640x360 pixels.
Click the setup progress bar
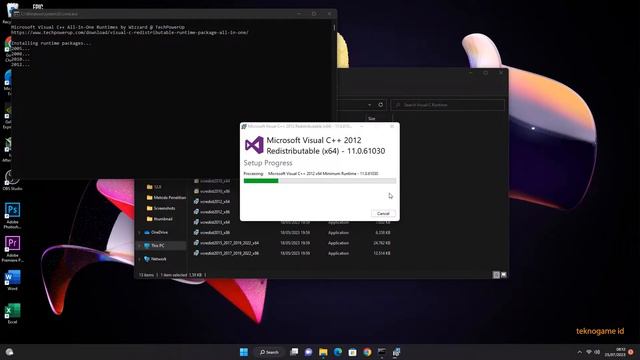coord(320,181)
